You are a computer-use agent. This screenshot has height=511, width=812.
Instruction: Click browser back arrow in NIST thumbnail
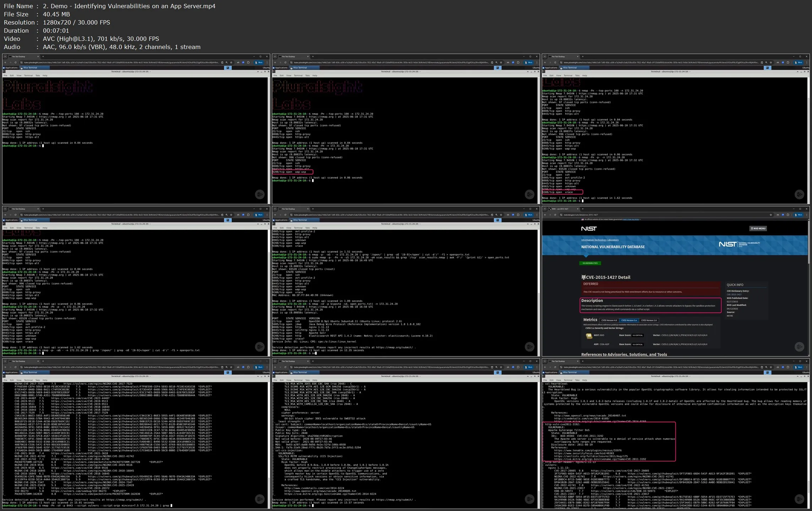545,215
